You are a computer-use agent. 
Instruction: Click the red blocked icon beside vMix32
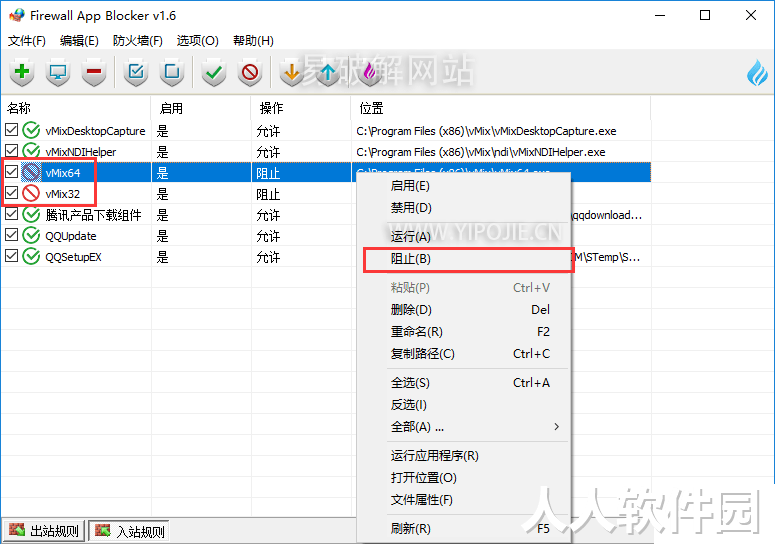[x=31, y=193]
